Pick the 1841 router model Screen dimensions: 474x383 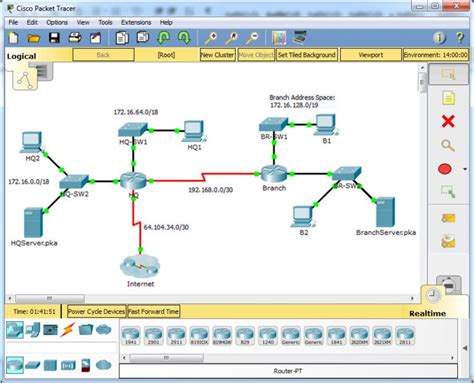click(x=336, y=335)
